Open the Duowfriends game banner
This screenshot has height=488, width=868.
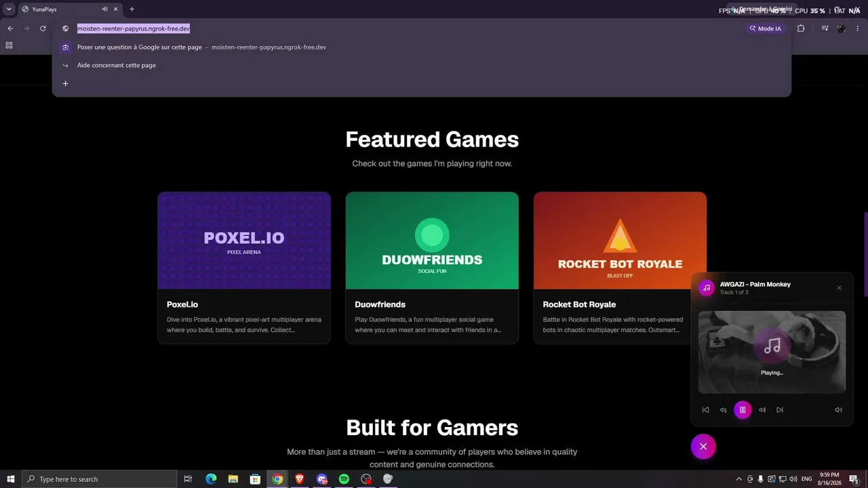432,241
